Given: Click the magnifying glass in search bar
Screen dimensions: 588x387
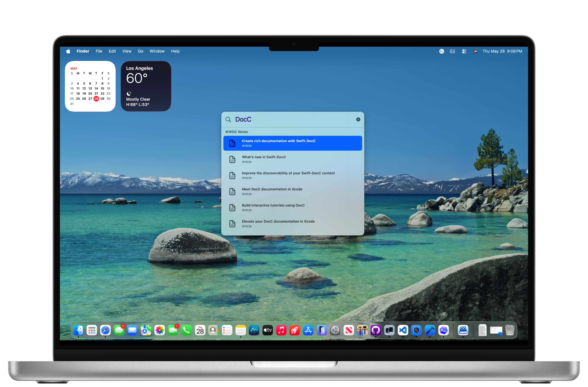Looking at the screenshot, I should [228, 119].
